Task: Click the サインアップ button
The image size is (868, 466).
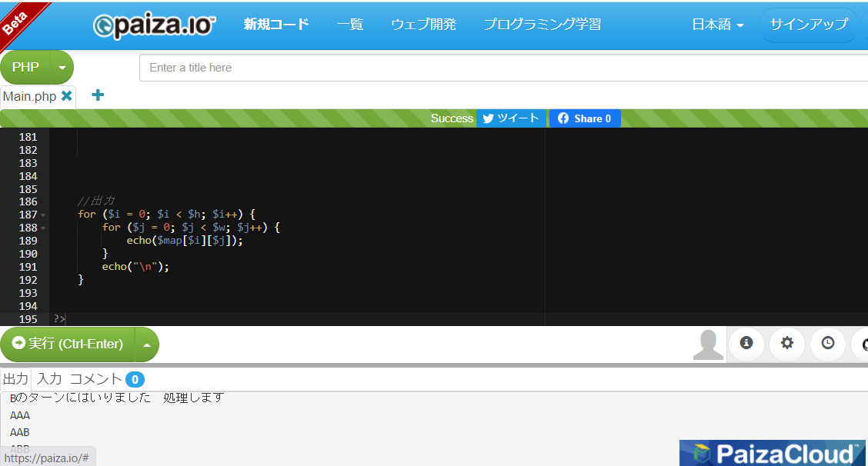Action: click(808, 25)
